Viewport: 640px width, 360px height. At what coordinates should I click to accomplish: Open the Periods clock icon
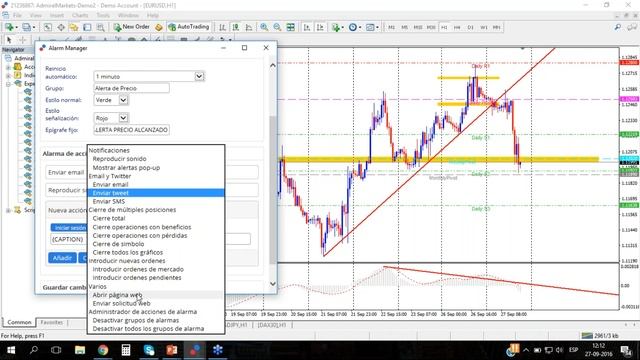click(354, 27)
